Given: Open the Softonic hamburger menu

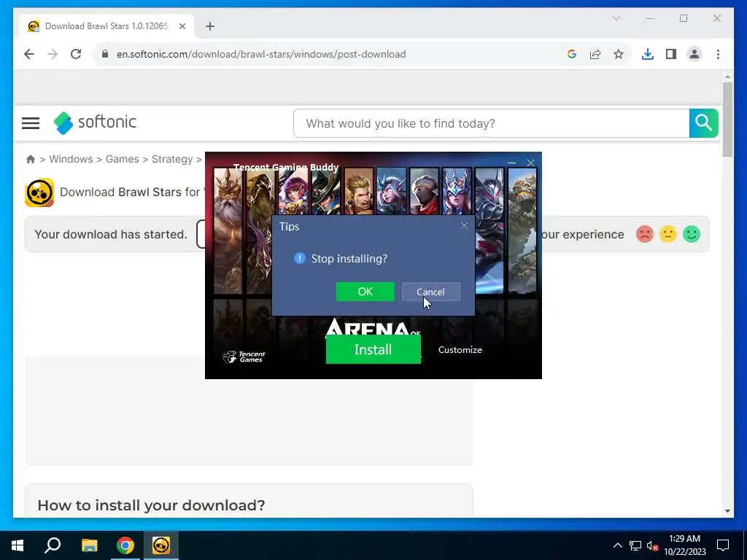Looking at the screenshot, I should click(x=31, y=123).
